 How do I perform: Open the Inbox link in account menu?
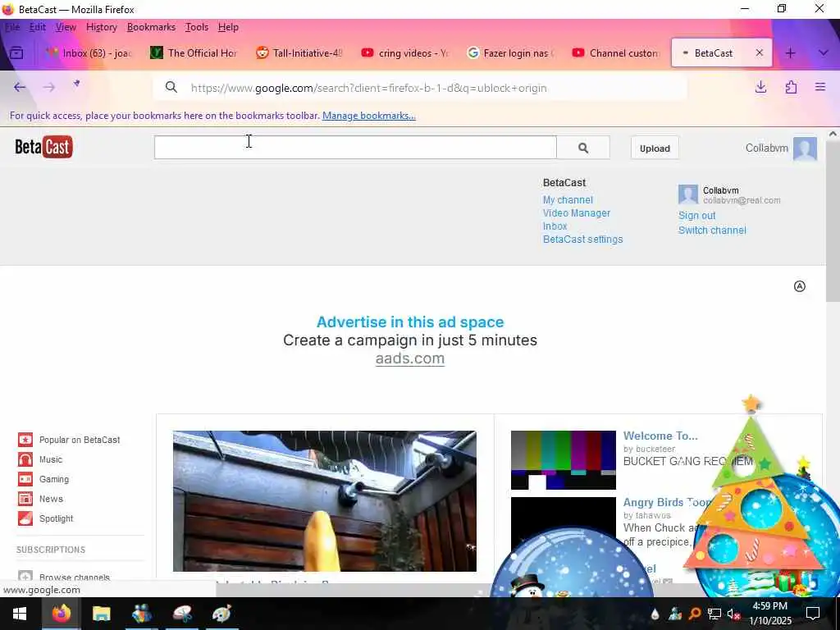pyautogui.click(x=555, y=226)
